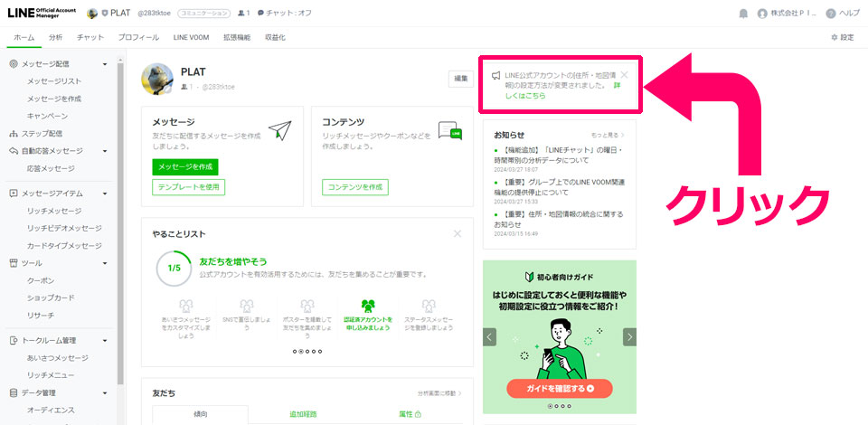This screenshot has height=425, width=868.
Task: Open もっと見る in the お知らせ panel
Action: 608,135
